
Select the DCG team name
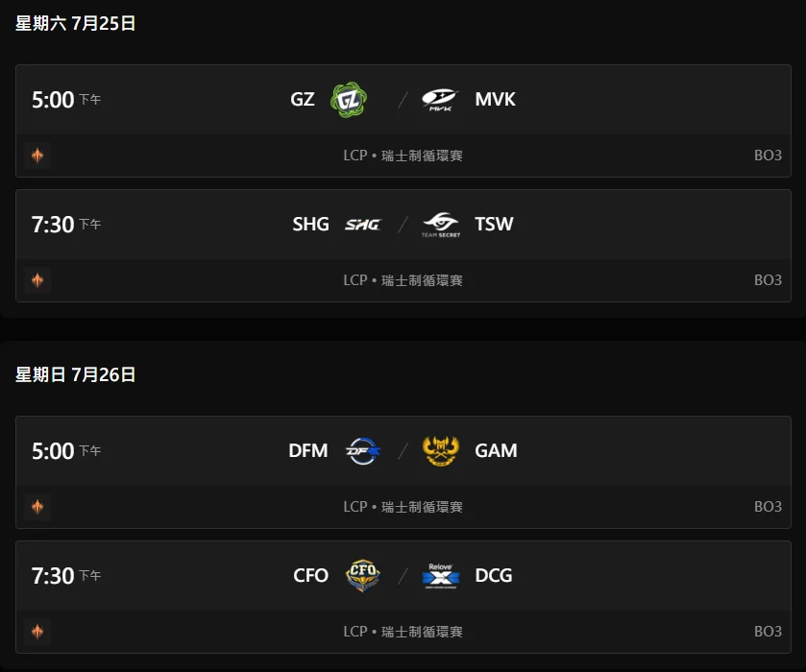tap(494, 575)
